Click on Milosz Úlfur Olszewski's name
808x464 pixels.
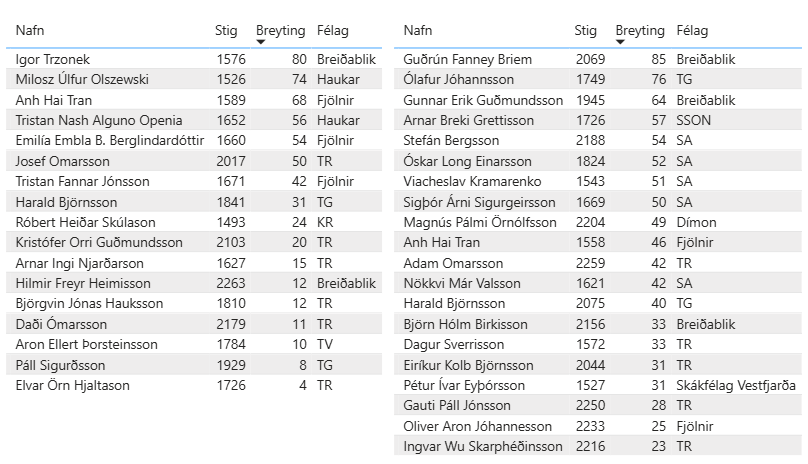click(82, 79)
